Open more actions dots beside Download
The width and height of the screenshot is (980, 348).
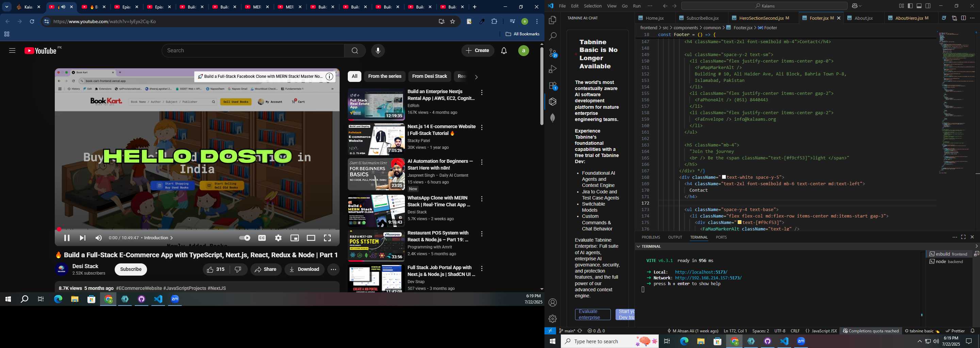333,269
